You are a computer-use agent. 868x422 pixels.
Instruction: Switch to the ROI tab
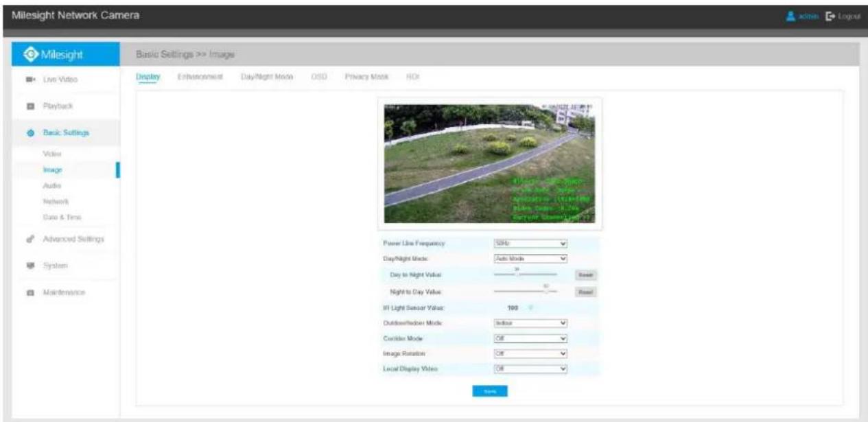(x=413, y=77)
